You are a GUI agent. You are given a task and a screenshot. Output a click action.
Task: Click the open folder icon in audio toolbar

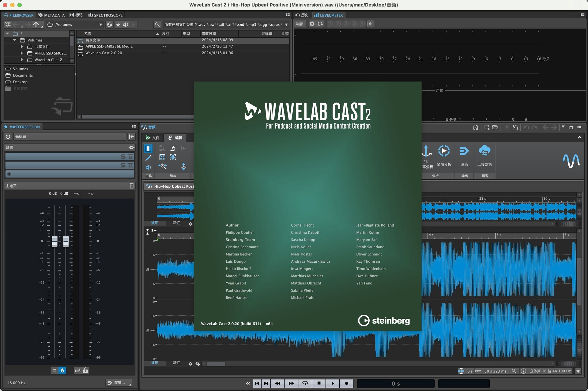(x=495, y=127)
